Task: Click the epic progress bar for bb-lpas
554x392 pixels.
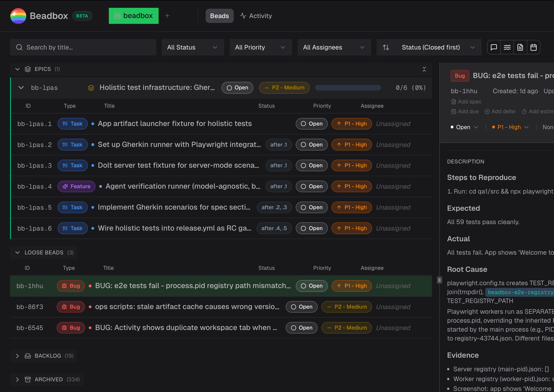Action: (x=348, y=88)
